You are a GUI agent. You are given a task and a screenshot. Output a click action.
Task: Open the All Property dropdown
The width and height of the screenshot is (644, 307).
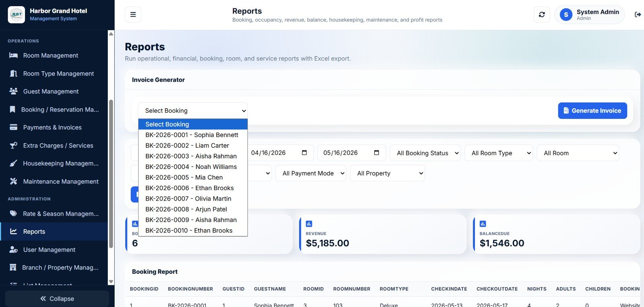pos(387,173)
